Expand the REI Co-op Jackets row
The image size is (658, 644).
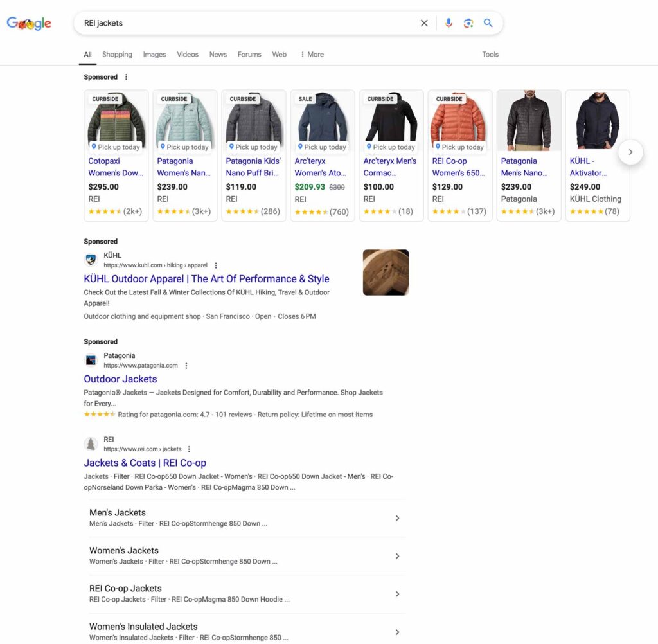(397, 594)
